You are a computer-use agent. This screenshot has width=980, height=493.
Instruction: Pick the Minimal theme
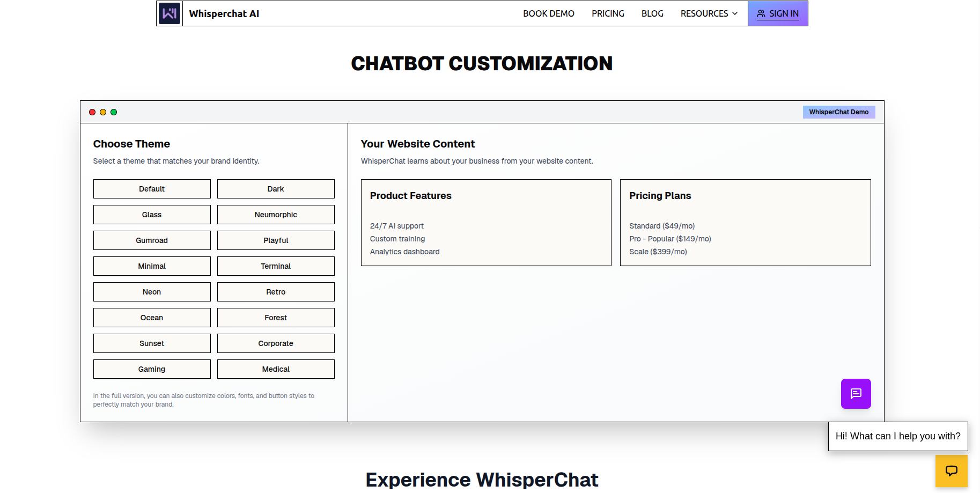(x=152, y=266)
